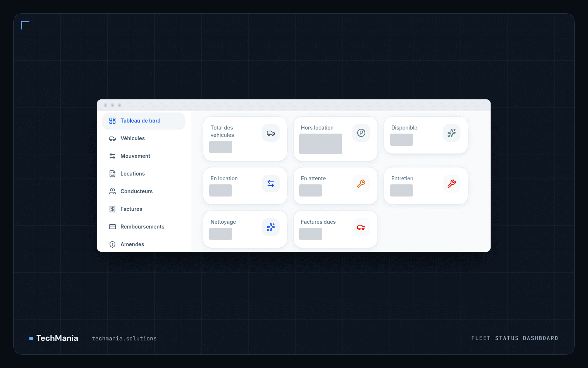Open the Amendes section

click(x=144, y=244)
